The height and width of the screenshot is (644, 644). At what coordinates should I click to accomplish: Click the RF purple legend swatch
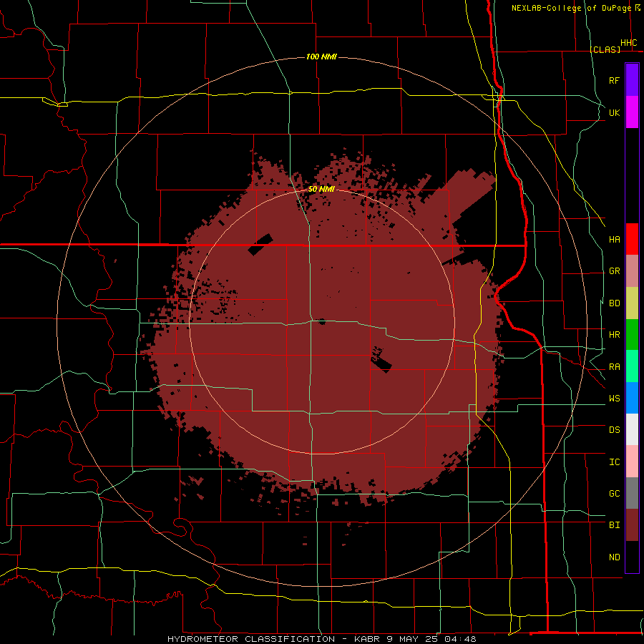coord(632,80)
